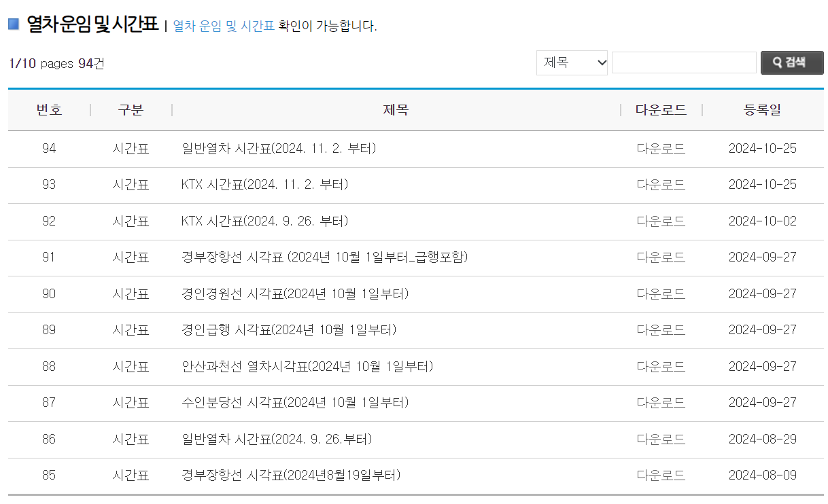Click 다운로드 for row number 88

661,366
